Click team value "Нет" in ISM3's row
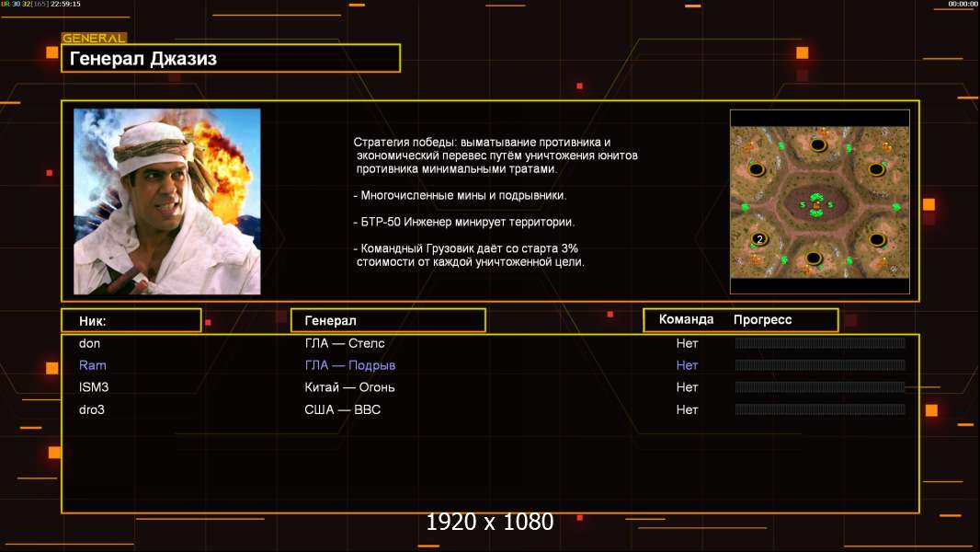The width and height of the screenshot is (980, 552). point(687,387)
